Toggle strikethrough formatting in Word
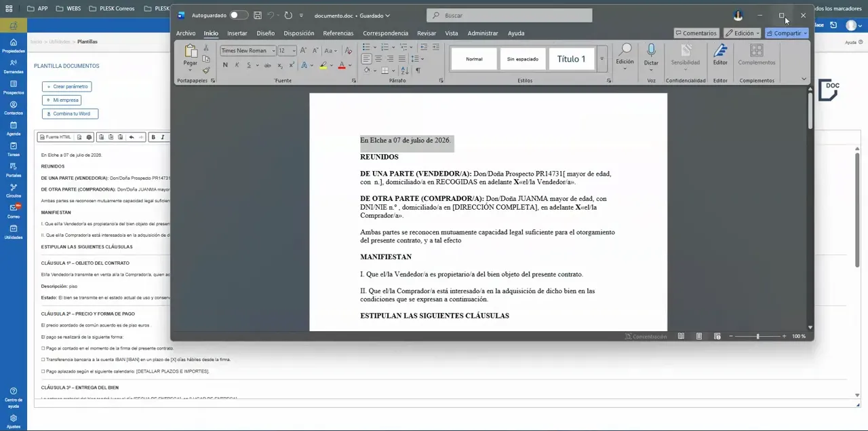This screenshot has height=431, width=868. (x=267, y=65)
